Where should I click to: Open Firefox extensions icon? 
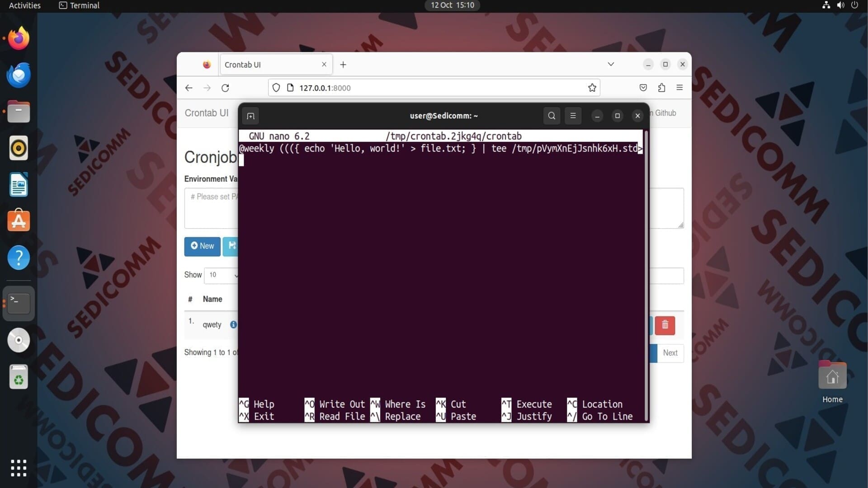click(661, 88)
